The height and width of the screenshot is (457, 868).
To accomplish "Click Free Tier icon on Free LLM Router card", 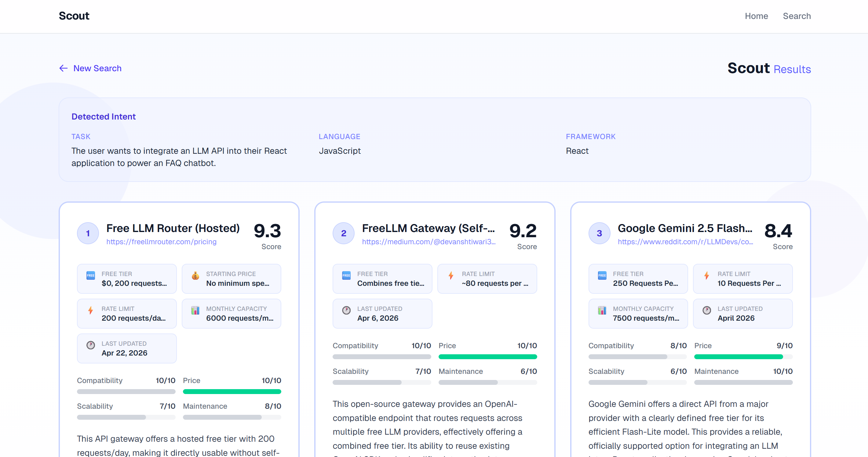I will click(x=91, y=275).
